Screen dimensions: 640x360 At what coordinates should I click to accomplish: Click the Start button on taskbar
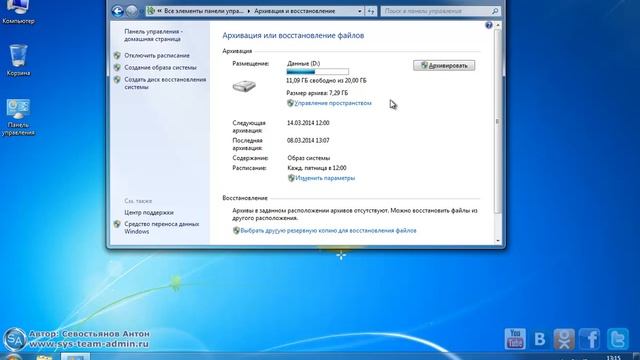(x=13, y=357)
